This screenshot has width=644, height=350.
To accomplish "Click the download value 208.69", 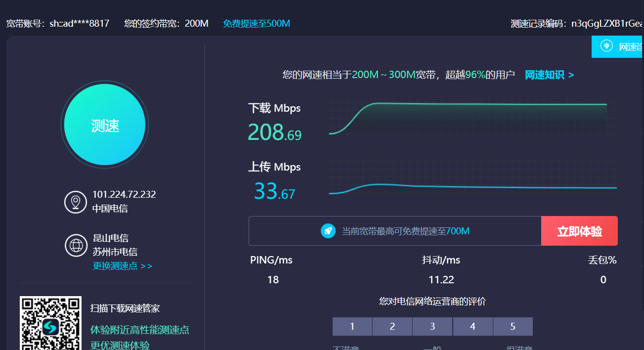I will (x=274, y=132).
